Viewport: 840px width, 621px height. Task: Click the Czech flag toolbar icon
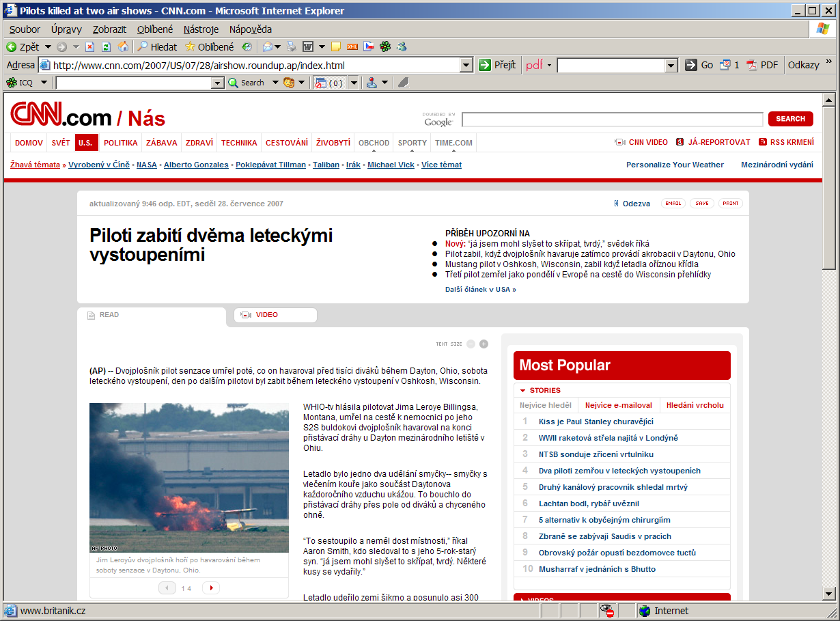[x=369, y=47]
